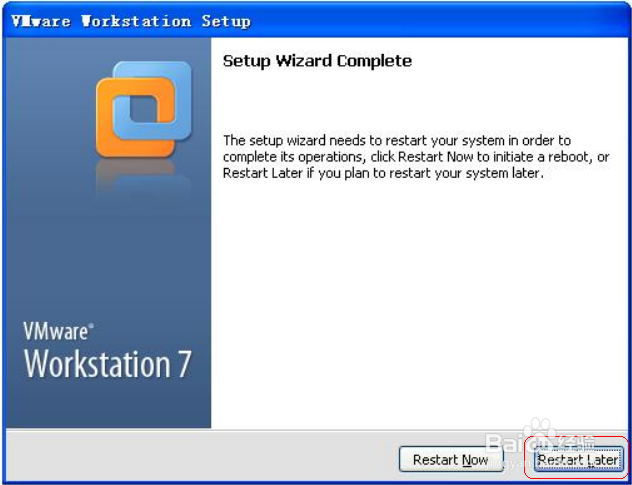Click the blue banner panel's empty middle
The image size is (632, 485).
click(109, 258)
